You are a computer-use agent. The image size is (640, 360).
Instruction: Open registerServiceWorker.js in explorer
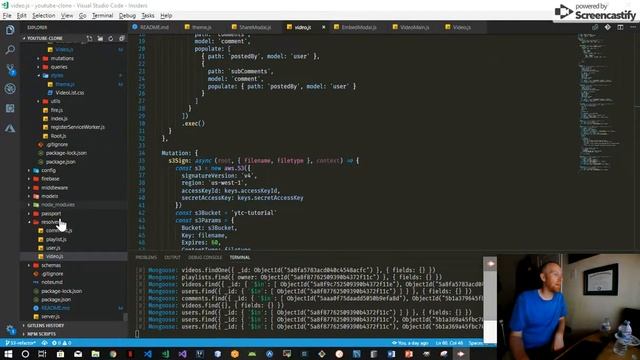[78, 127]
